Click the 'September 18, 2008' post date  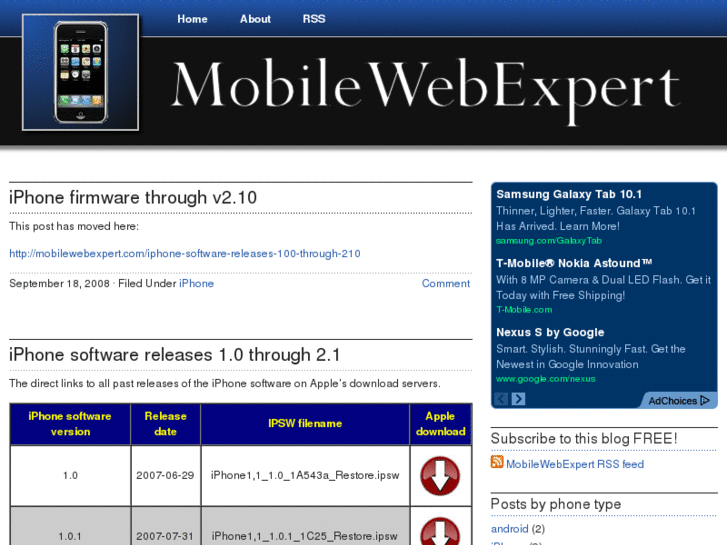pos(59,283)
